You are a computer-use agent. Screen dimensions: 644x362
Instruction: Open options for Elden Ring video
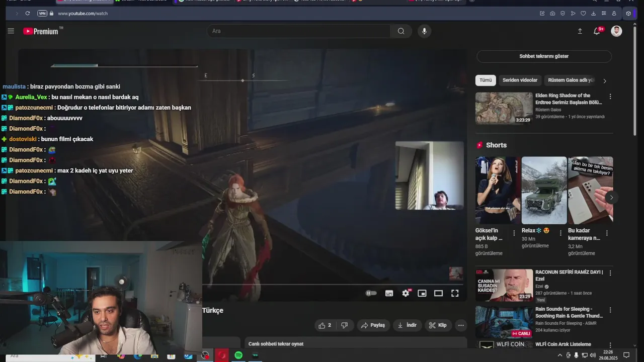pos(610,97)
